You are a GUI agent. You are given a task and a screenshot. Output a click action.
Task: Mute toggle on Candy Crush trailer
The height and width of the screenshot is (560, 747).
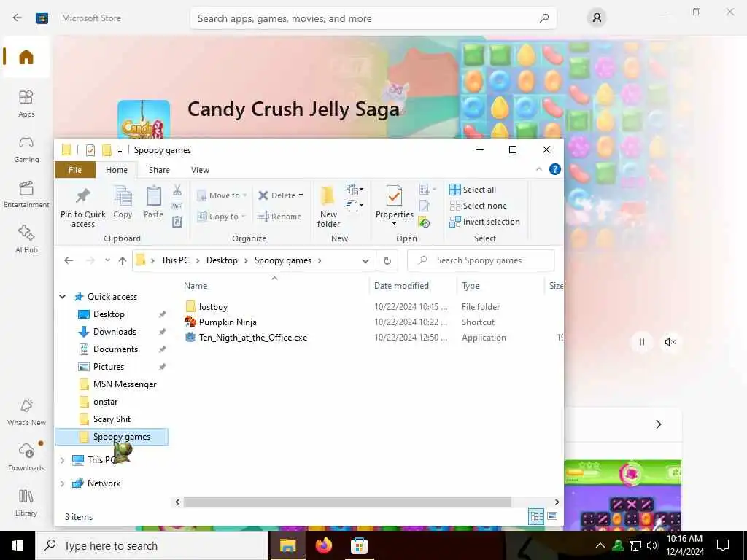[x=670, y=342]
